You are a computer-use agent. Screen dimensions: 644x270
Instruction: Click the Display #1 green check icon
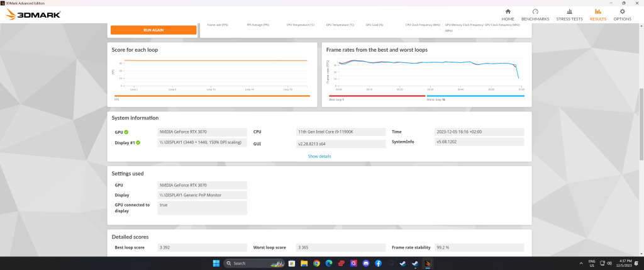[x=138, y=143]
